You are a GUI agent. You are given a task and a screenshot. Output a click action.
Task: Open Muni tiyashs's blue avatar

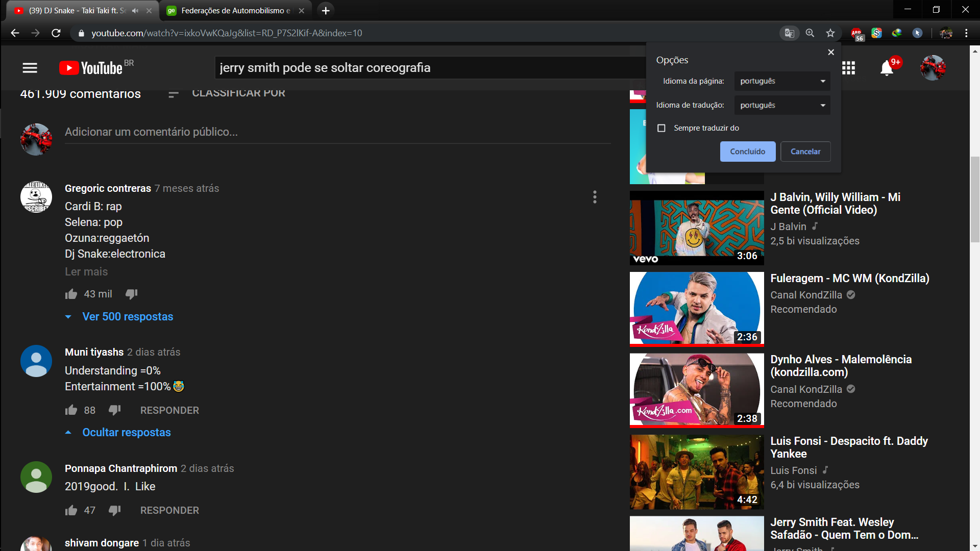pos(36,361)
